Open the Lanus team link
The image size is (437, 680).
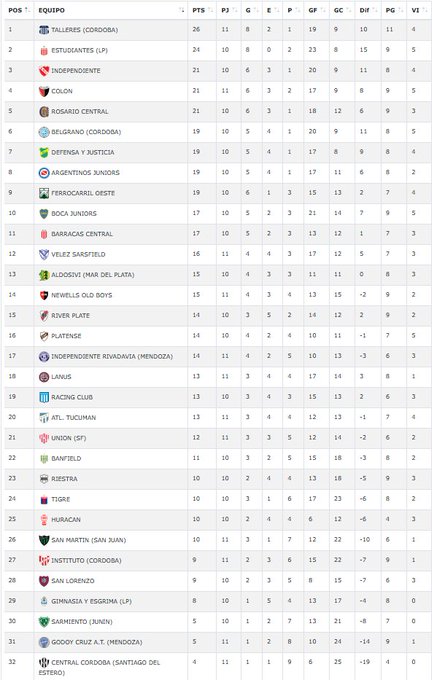(61, 376)
